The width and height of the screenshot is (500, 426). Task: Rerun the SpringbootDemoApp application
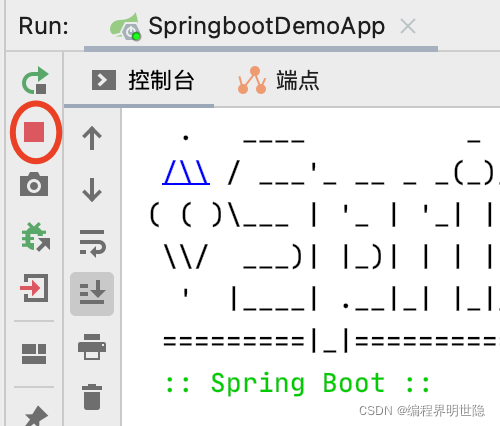point(35,80)
